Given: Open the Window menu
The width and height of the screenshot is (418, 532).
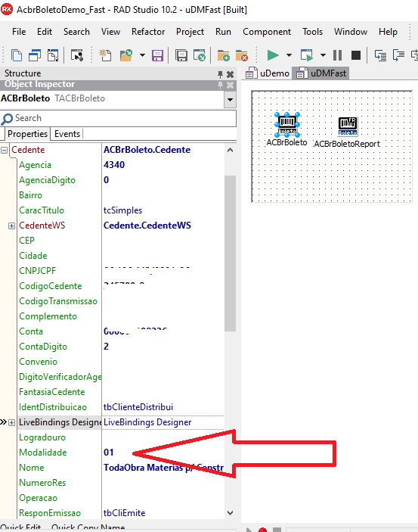Looking at the screenshot, I should [351, 32].
